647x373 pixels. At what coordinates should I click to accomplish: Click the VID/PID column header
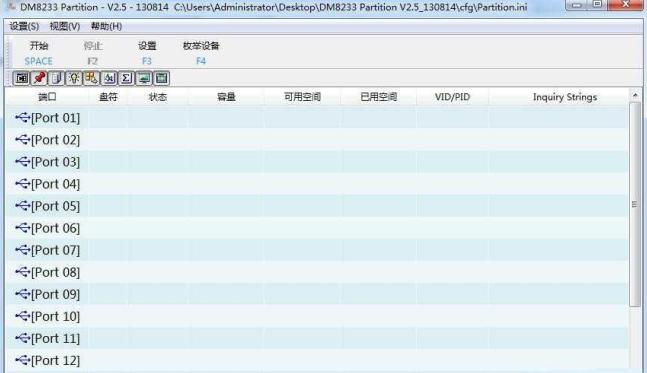(x=452, y=97)
